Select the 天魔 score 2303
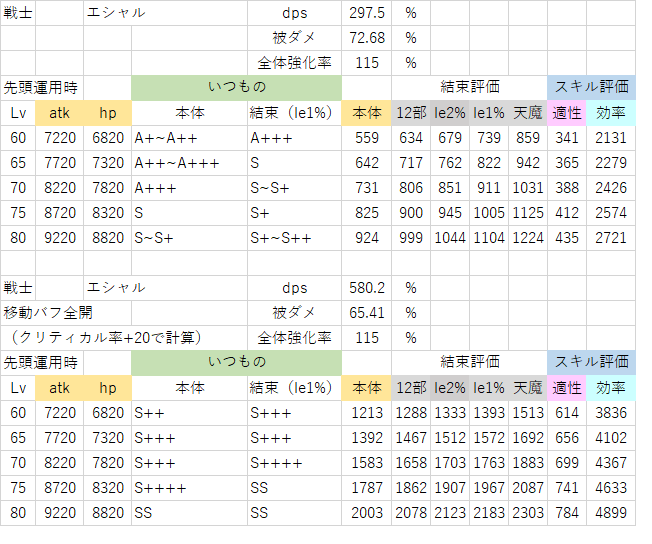Screen dimensions: 652x544 point(528,513)
